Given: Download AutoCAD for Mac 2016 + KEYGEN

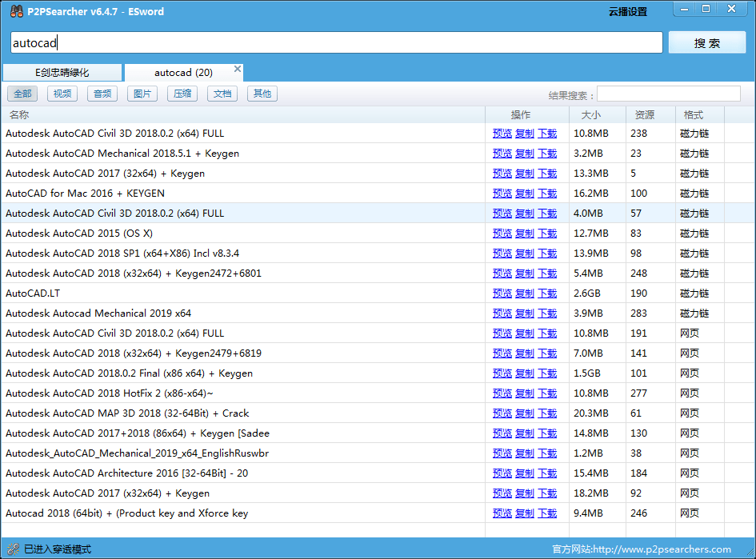Looking at the screenshot, I should [x=547, y=194].
